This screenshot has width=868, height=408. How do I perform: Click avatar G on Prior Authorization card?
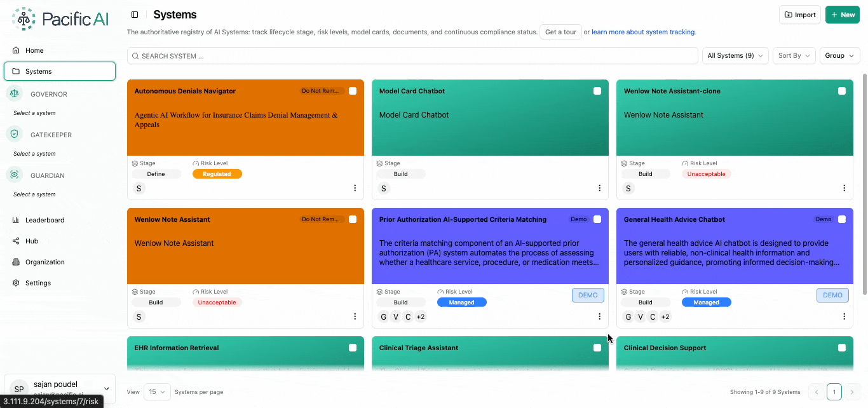383,316
